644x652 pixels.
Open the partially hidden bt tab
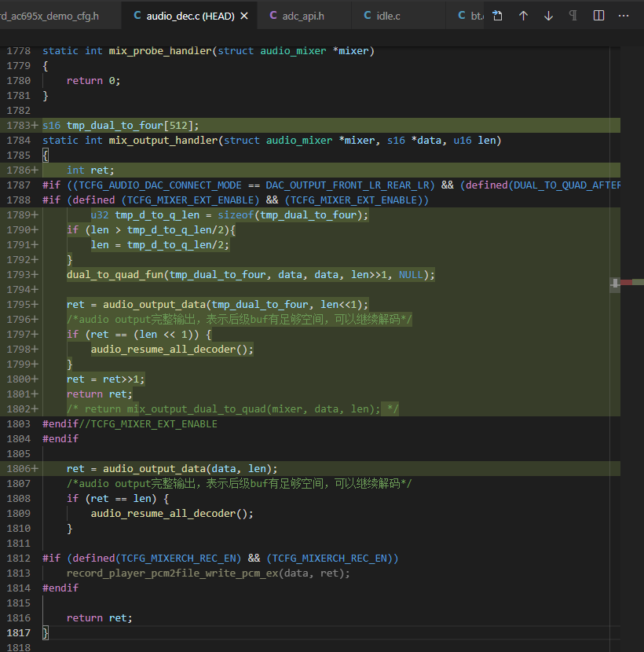pyautogui.click(x=465, y=16)
